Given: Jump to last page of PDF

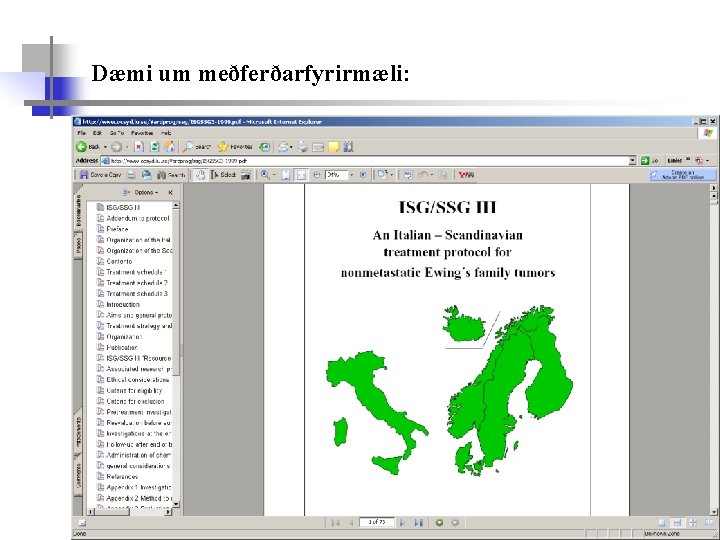Looking at the screenshot, I should 418,523.
